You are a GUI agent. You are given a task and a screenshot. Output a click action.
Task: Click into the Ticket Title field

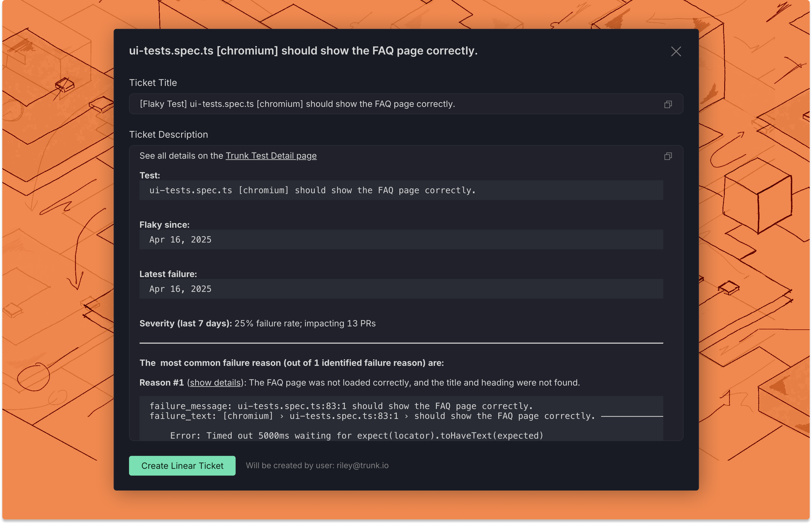coord(406,104)
